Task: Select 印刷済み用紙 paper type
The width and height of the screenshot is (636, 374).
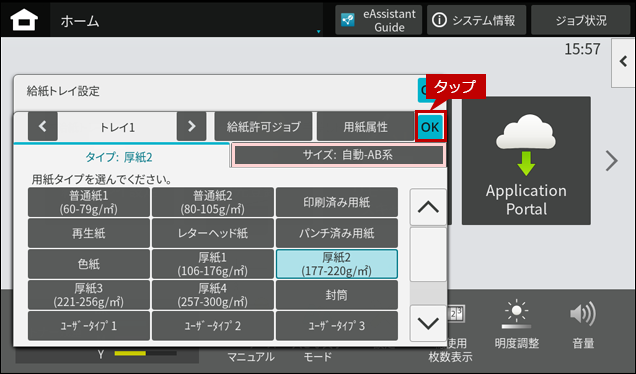Action: point(337,202)
